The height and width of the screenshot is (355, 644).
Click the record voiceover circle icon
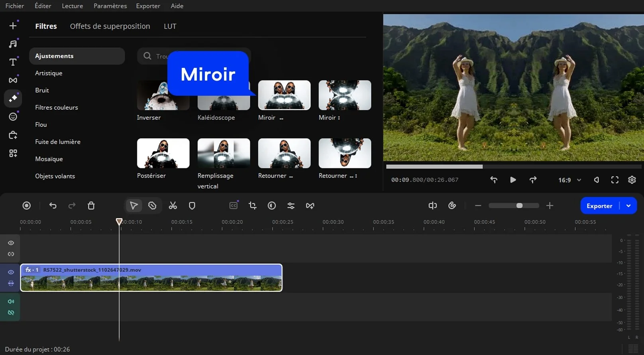[x=26, y=206]
